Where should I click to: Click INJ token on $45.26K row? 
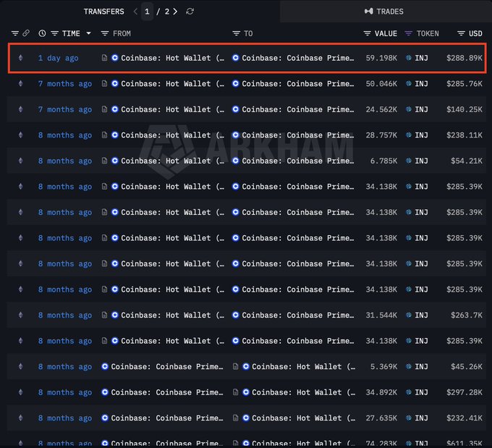pyautogui.click(x=421, y=367)
